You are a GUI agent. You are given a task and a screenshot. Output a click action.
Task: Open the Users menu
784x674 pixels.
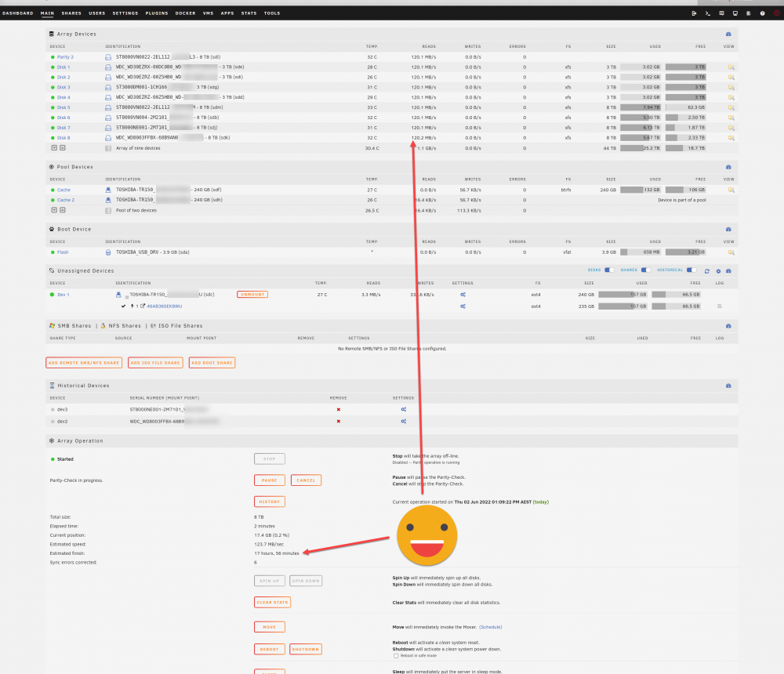pos(97,13)
